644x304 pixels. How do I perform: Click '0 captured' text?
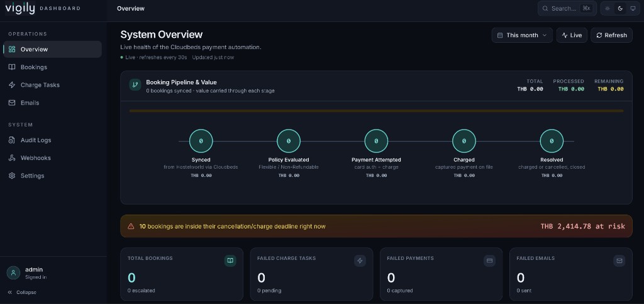click(400, 290)
